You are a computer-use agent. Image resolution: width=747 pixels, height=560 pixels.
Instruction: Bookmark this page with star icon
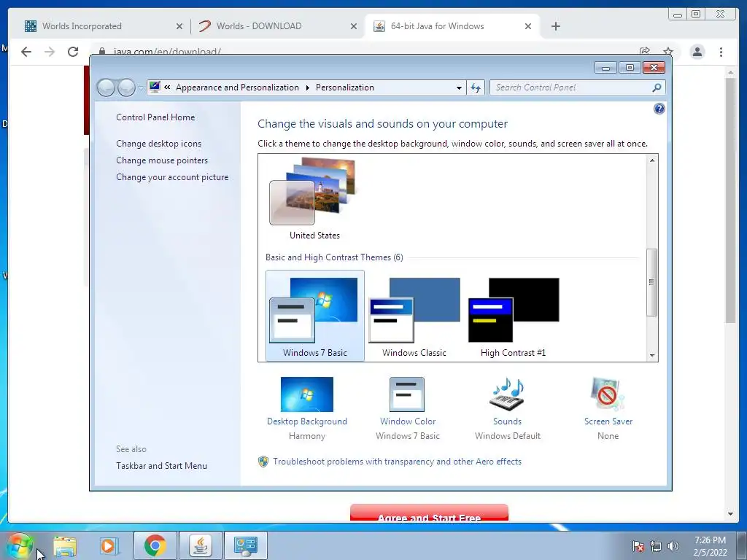(x=668, y=52)
